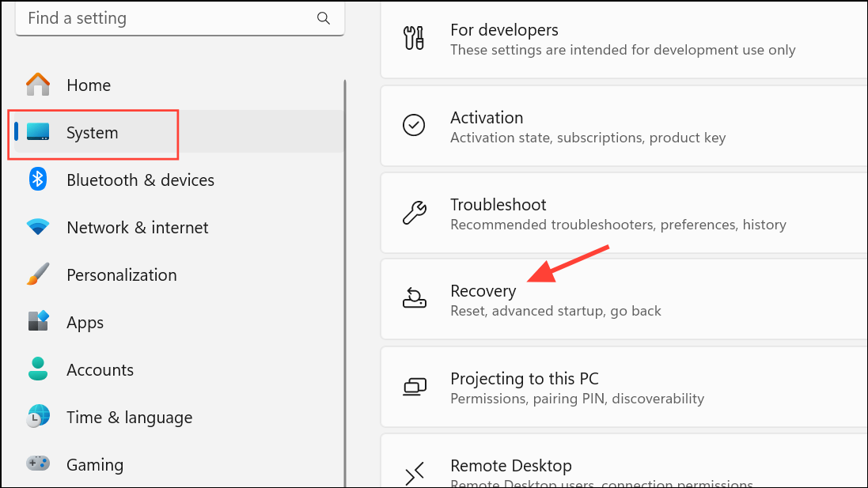Viewport: 868px width, 488px height.
Task: Click the search magnifier icon
Action: pos(323,17)
